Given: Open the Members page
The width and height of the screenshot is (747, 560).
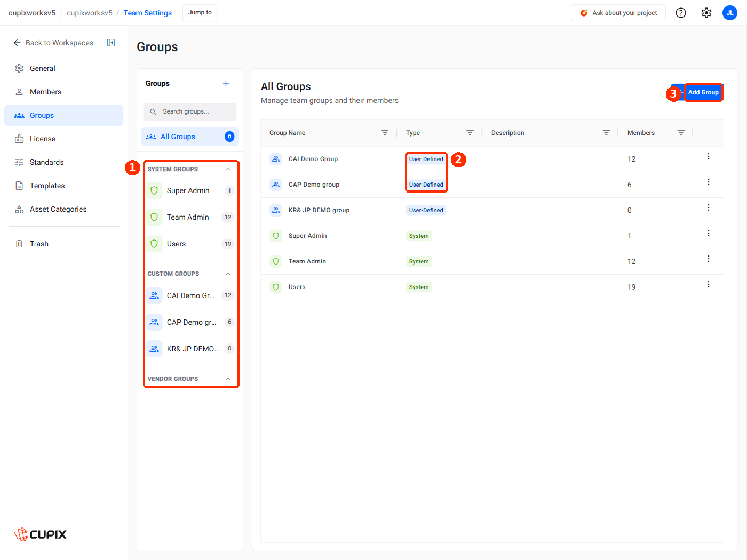Looking at the screenshot, I should [63, 92].
